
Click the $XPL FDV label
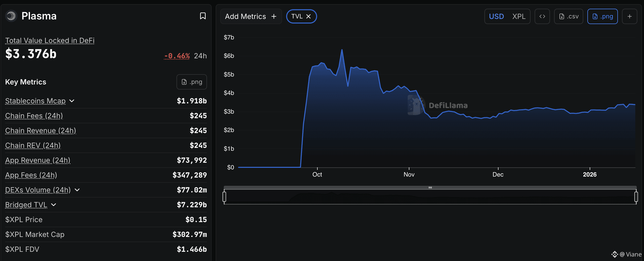22,249
